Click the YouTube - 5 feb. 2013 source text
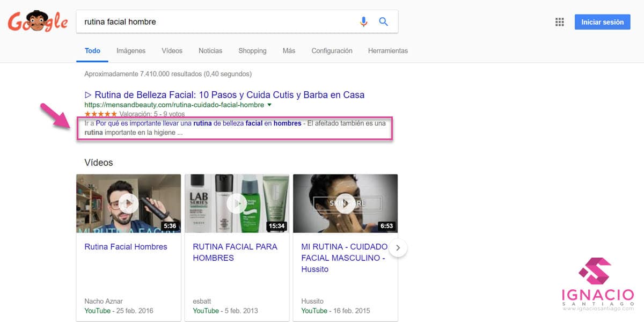644x322 pixels. click(x=225, y=311)
